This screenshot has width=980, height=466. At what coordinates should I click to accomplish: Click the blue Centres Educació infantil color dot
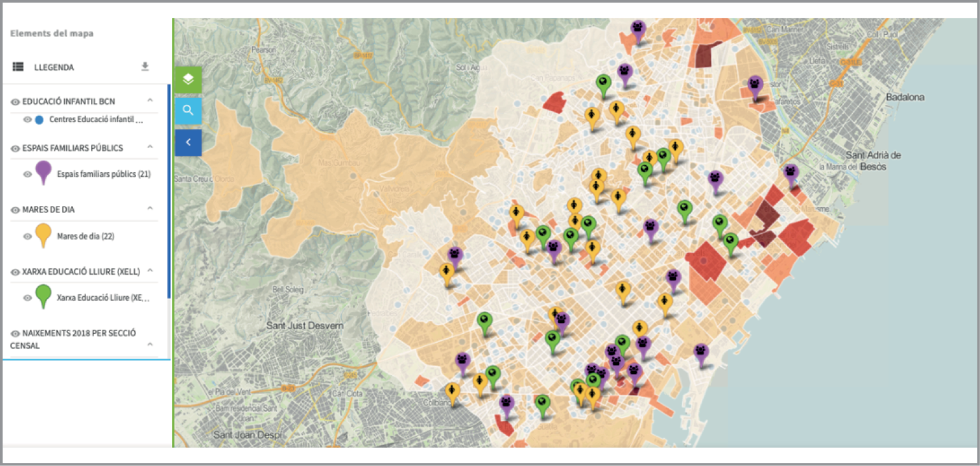point(39,120)
